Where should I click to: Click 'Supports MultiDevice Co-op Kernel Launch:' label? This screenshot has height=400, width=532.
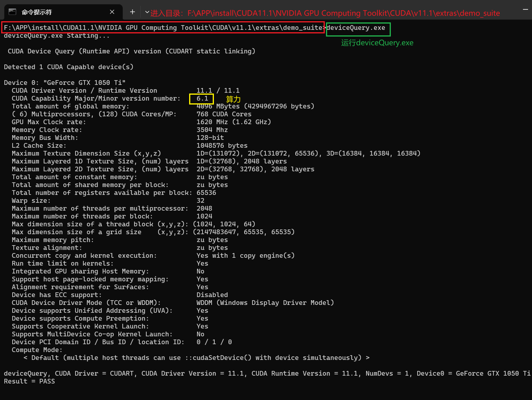tap(92, 334)
